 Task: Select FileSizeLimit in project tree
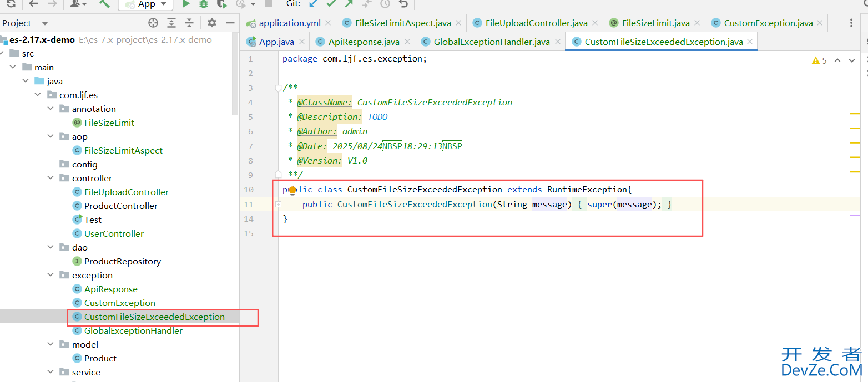109,123
